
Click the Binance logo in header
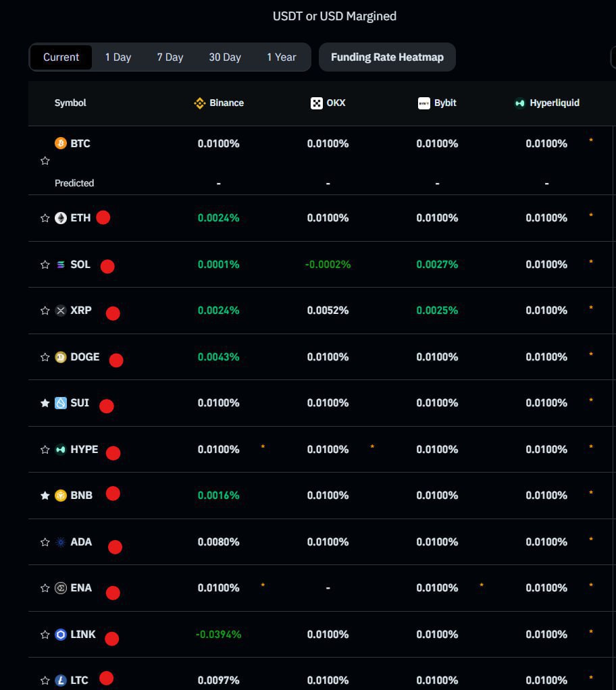coord(199,103)
